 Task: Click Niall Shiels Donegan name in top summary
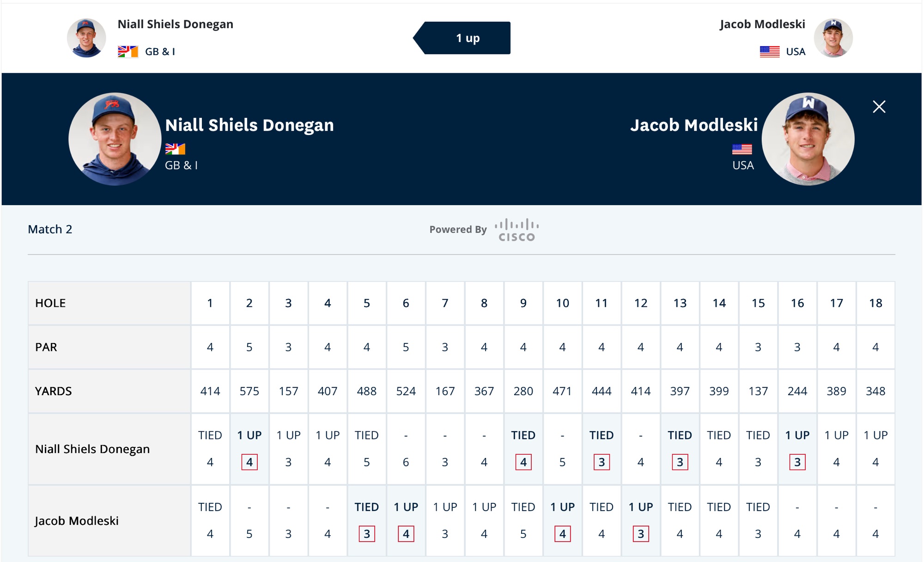176,24
